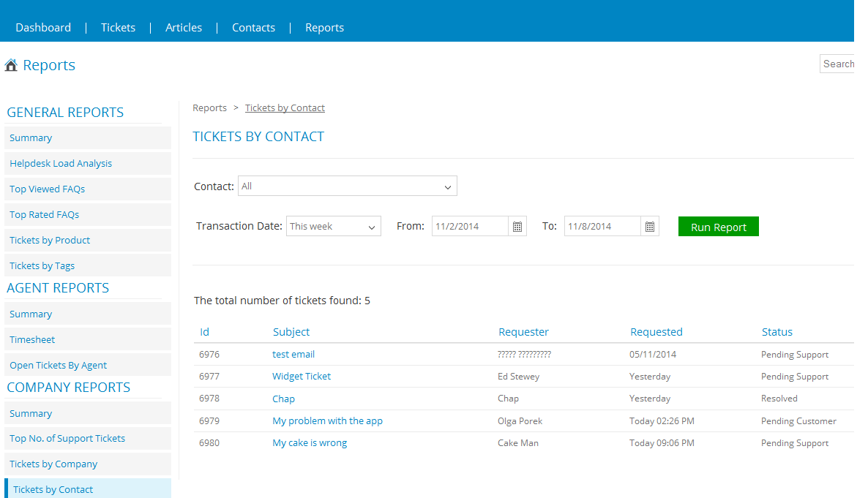Open the Chap ticket subject link
Image resolution: width=868 pixels, height=498 pixels.
[x=283, y=399]
